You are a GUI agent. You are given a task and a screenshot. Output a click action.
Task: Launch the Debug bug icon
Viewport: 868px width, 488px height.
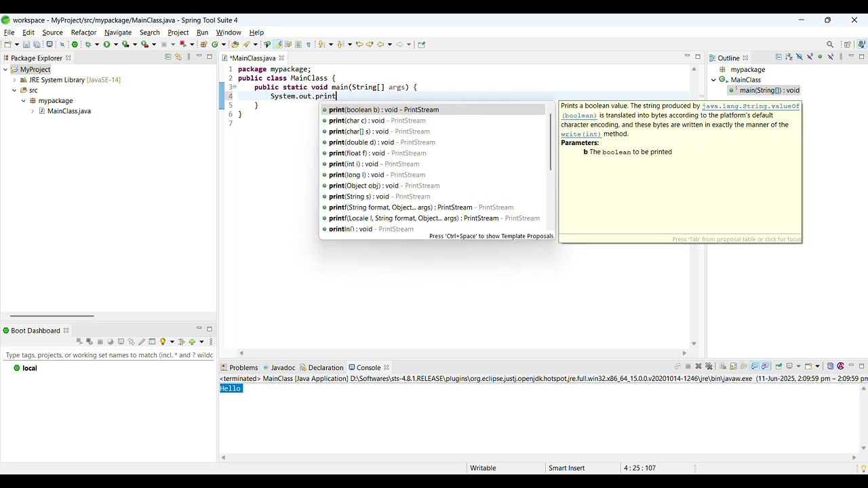point(88,45)
